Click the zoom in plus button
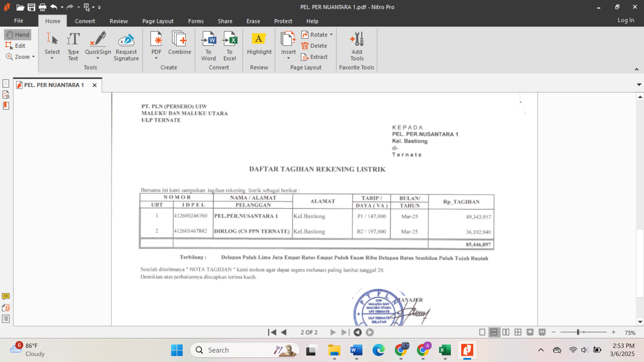This screenshot has height=362, width=644. pyautogui.click(x=613, y=332)
